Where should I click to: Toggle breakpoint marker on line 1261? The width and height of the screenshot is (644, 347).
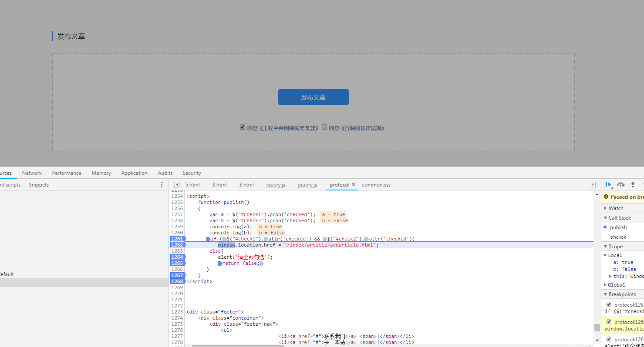point(178,239)
